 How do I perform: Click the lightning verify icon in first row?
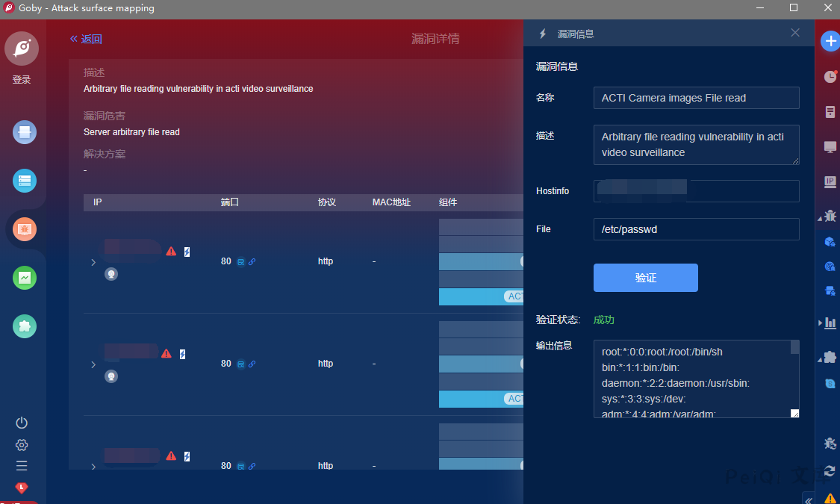pos(187,252)
